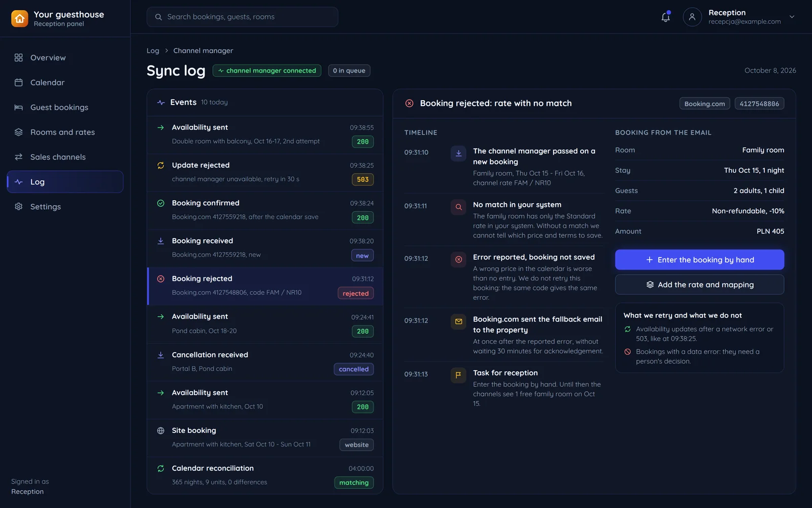Click the 503 status badge
812x508 pixels.
363,179
